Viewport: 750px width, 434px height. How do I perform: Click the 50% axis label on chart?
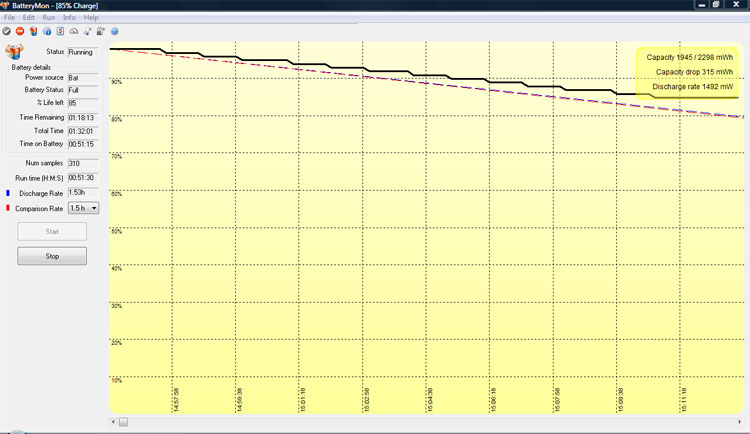point(117,232)
